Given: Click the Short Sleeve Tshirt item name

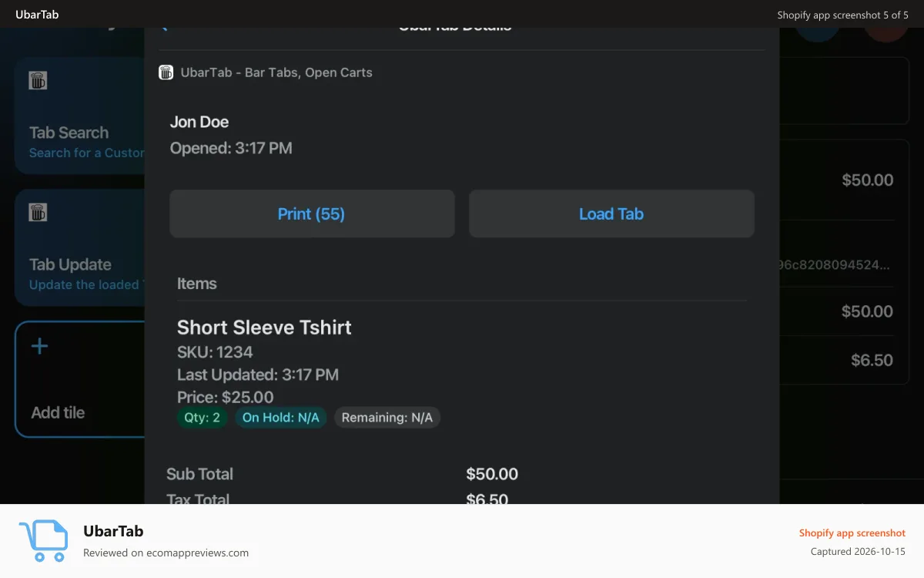Looking at the screenshot, I should tap(264, 327).
